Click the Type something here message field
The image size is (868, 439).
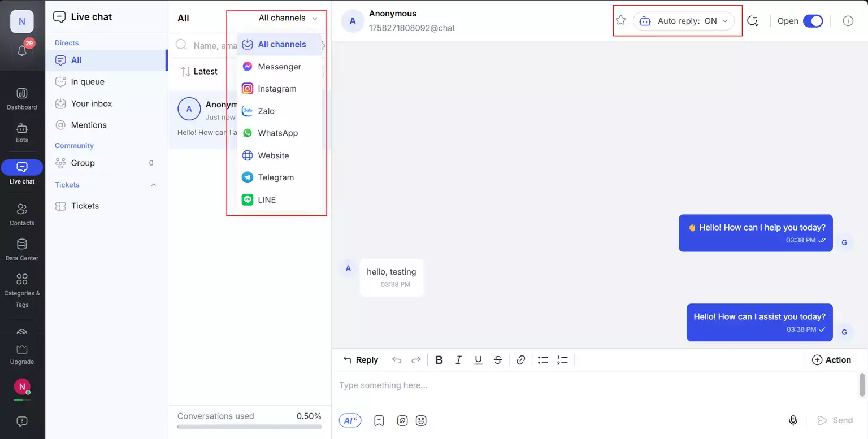pyautogui.click(x=593, y=385)
